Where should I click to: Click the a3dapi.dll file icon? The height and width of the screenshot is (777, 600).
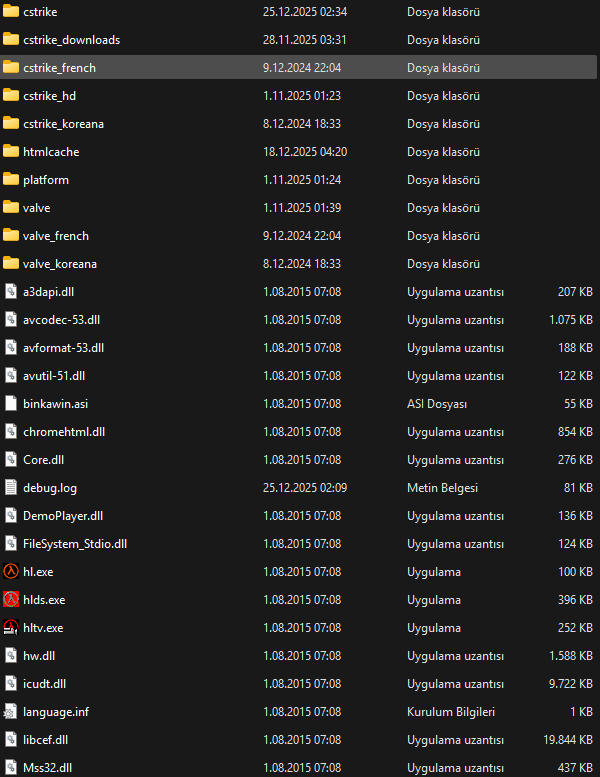pos(11,291)
